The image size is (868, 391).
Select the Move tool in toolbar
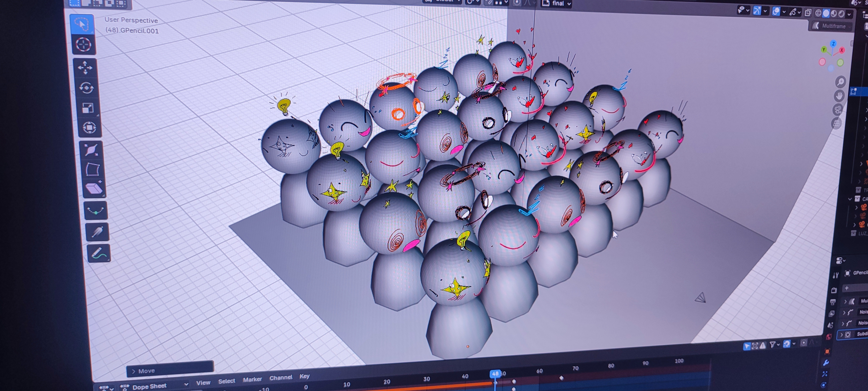click(85, 67)
